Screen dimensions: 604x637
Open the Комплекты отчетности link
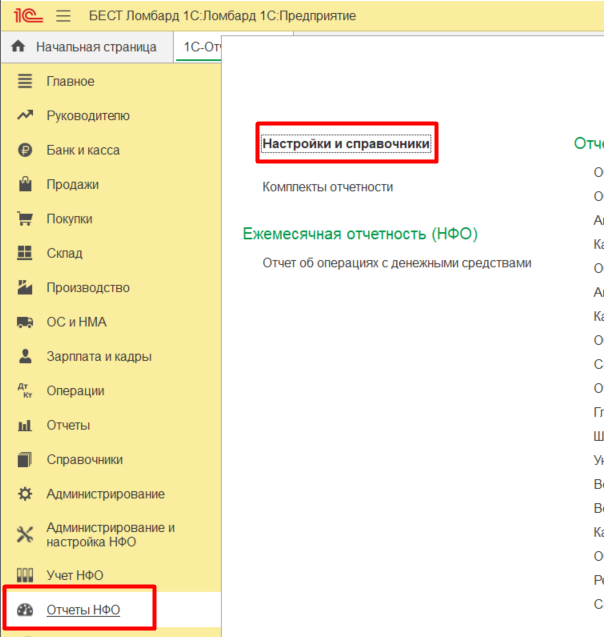coord(327,187)
